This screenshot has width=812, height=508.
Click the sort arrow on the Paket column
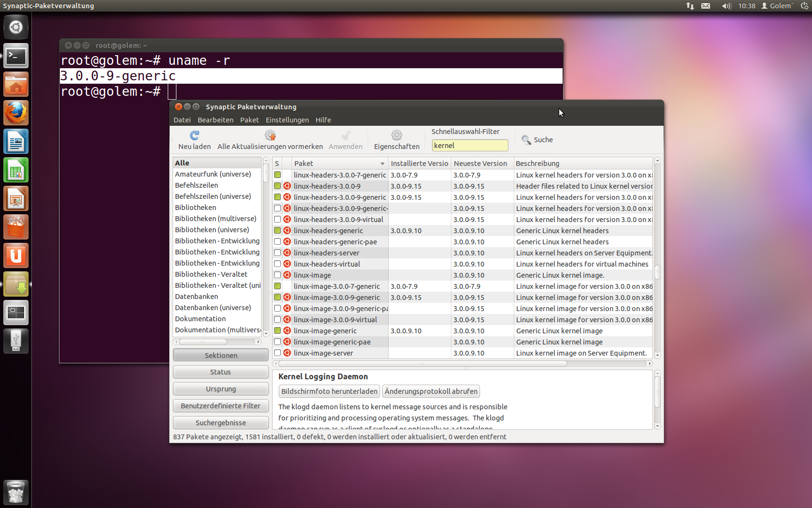click(x=381, y=164)
